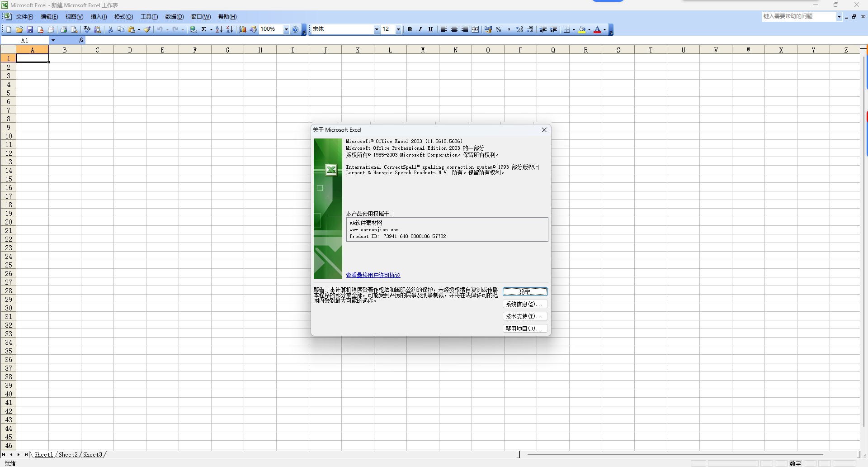Click the 确定 button
868x467 pixels.
525,292
